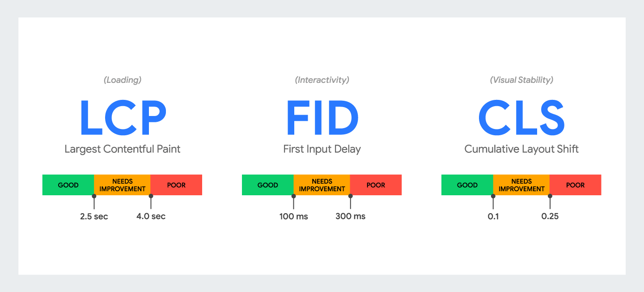Click the 4.0 sec threshold label
Image resolution: width=644 pixels, height=292 pixels.
[x=151, y=217]
